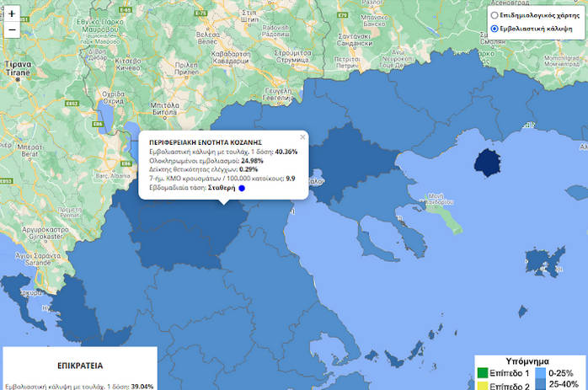Close the Kozani region info popup
This screenshot has height=390, width=588.
click(x=302, y=136)
